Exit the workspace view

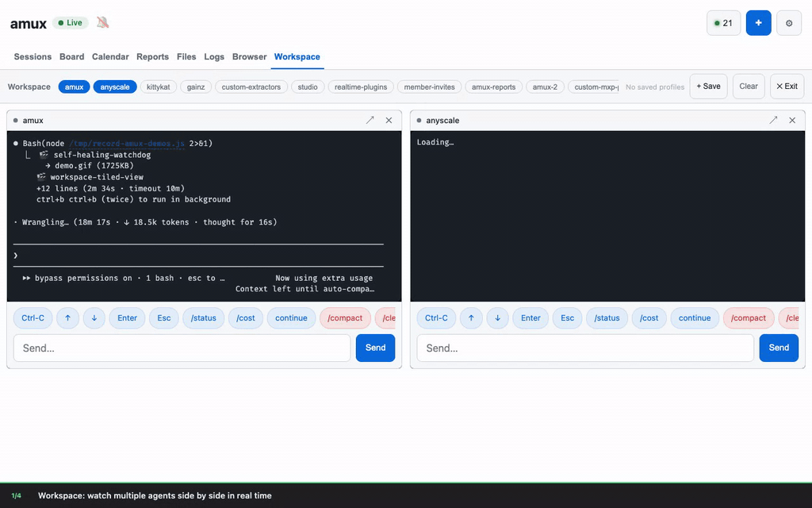click(x=787, y=86)
